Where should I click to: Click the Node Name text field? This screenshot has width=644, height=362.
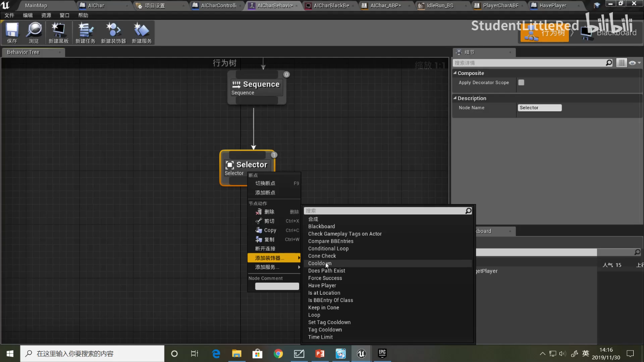[540, 108]
